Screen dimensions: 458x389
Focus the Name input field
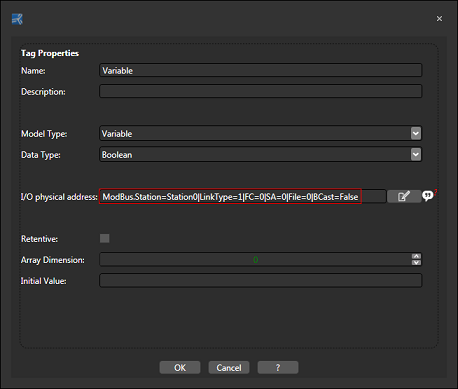pyautogui.click(x=261, y=70)
